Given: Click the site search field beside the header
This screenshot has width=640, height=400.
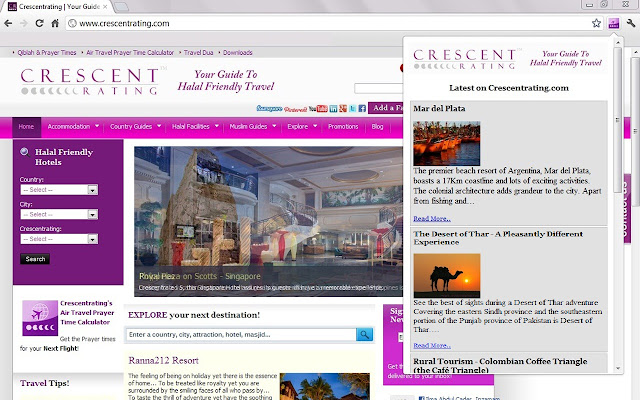Looking at the screenshot, I should click(378, 88).
